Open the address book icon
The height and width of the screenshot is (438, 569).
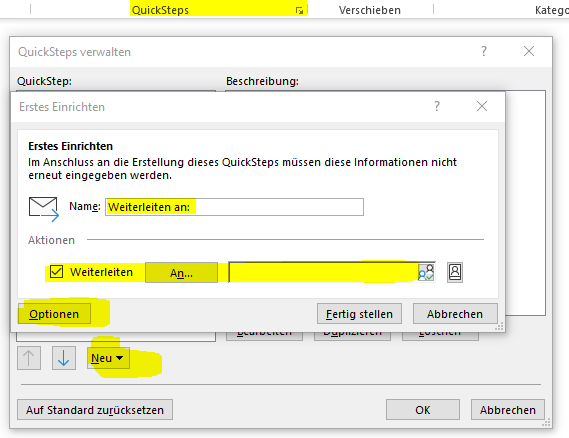455,272
